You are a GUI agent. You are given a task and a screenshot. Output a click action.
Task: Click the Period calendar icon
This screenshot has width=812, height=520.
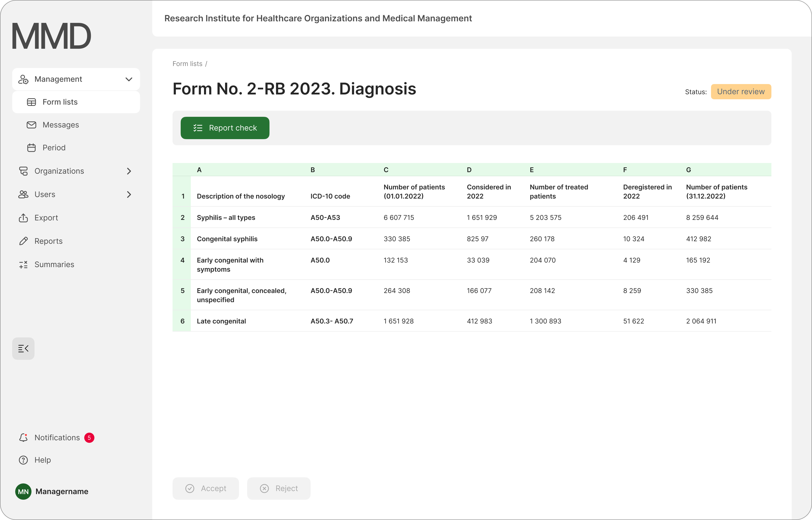(x=31, y=148)
